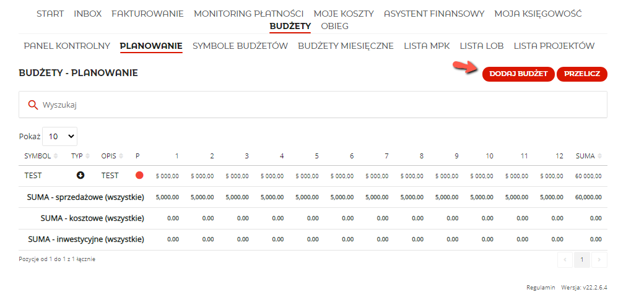644x305 pixels.
Task: Open the Regulamin link
Action: click(x=541, y=288)
